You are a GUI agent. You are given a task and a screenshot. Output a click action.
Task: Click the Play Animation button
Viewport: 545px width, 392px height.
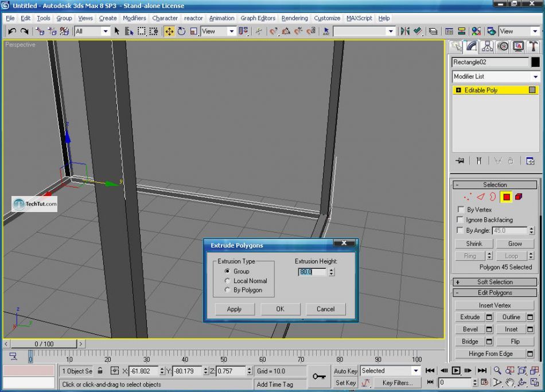pyautogui.click(x=456, y=370)
